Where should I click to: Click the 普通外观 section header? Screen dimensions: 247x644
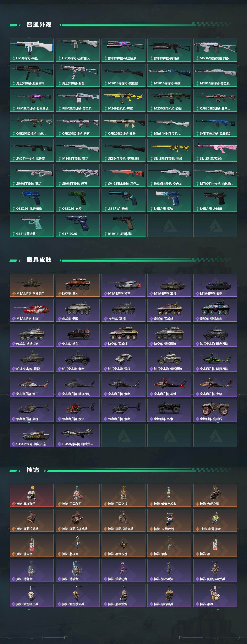pos(39,25)
